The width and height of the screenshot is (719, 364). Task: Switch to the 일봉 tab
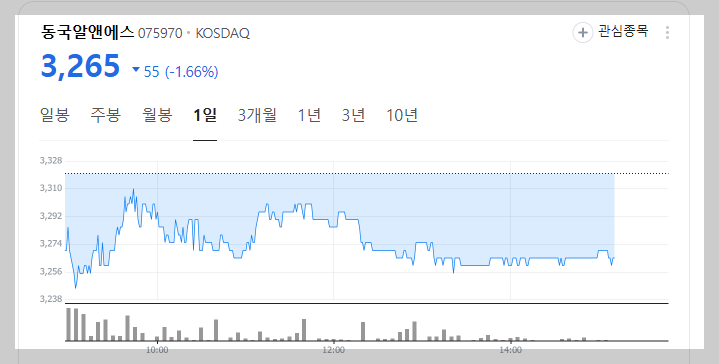coord(55,115)
